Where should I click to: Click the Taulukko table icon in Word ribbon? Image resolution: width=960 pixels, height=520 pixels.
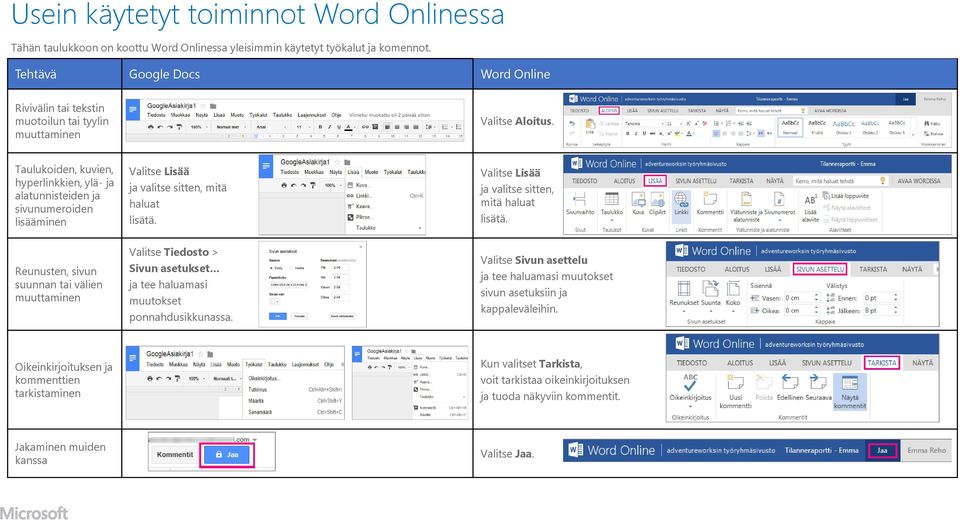611,200
